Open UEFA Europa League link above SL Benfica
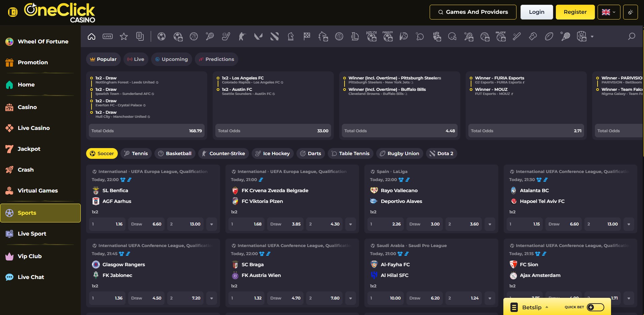The width and height of the screenshot is (644, 315). 169,172
